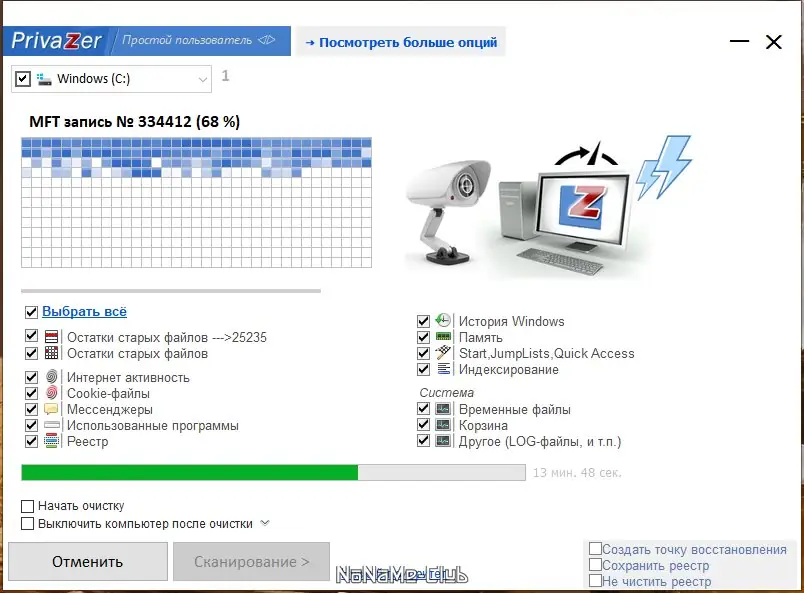
Task: Click the registry icon next to Реестр
Action: coord(51,441)
